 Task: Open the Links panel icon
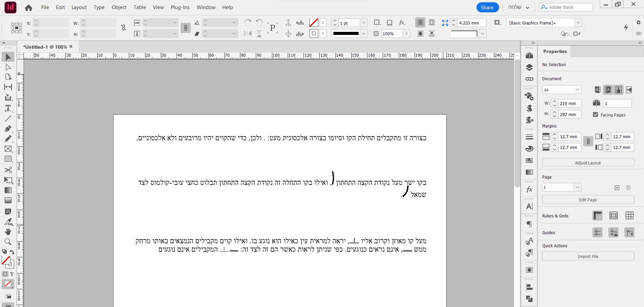(529, 79)
